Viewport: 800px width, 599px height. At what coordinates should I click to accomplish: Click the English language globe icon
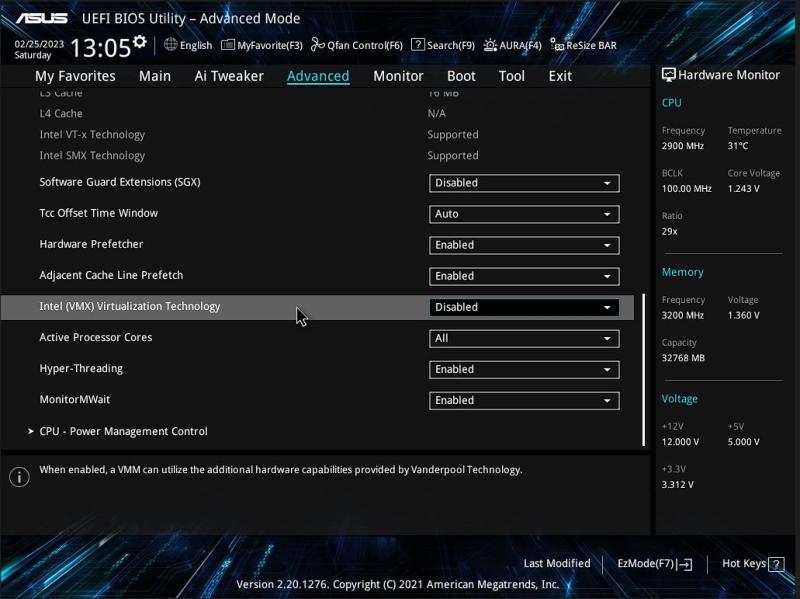point(171,45)
